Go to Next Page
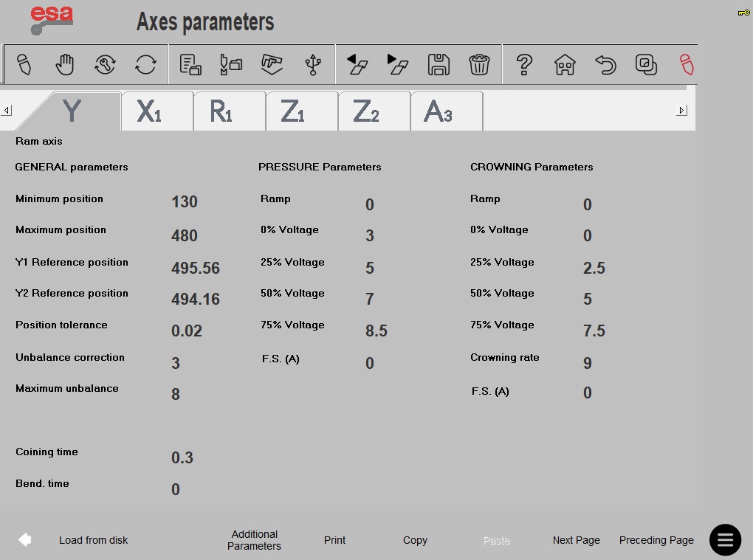Viewport: 753px width, 560px height. [x=577, y=540]
